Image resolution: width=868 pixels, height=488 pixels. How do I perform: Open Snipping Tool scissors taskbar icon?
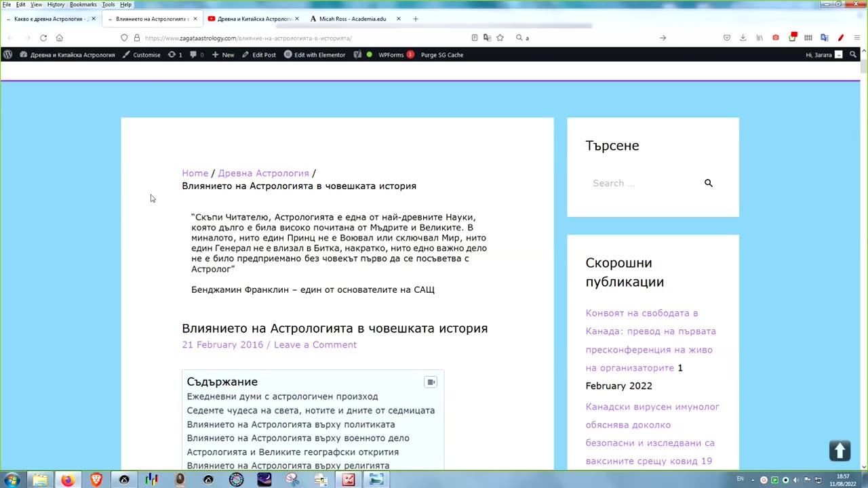[x=292, y=480]
